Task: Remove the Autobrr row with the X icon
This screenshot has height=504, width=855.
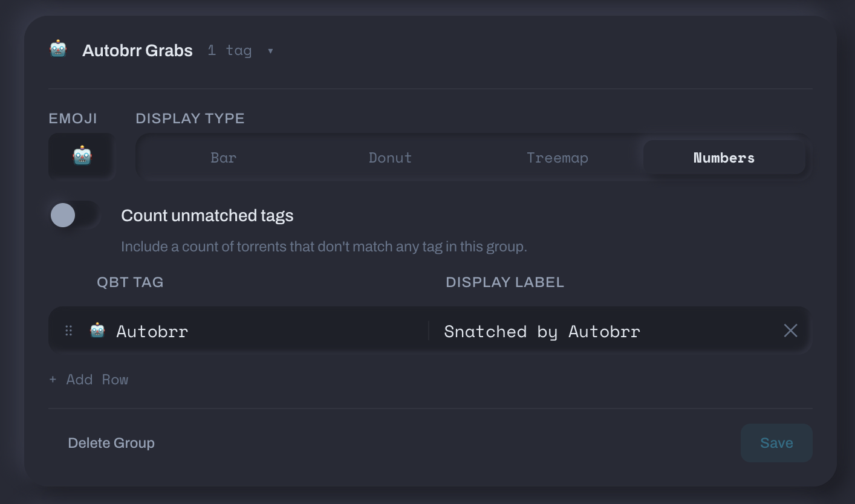Action: tap(790, 331)
